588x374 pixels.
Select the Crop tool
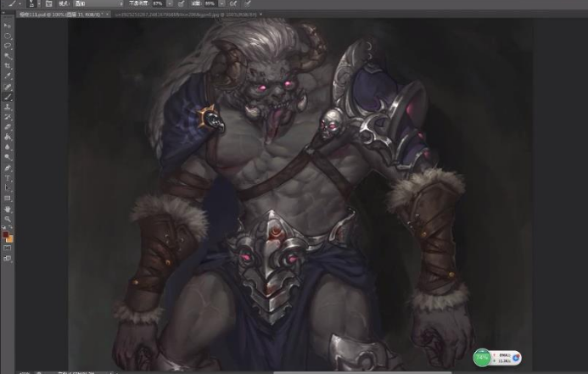(x=7, y=66)
